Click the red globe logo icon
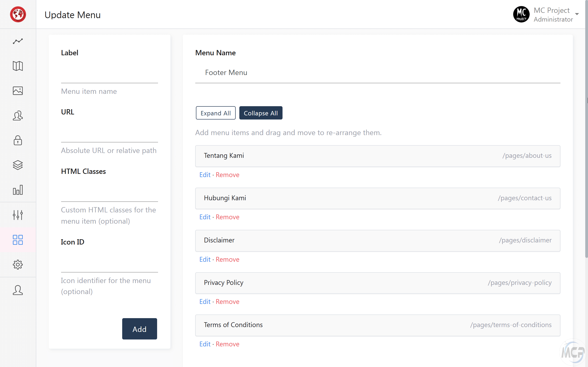 tap(18, 14)
